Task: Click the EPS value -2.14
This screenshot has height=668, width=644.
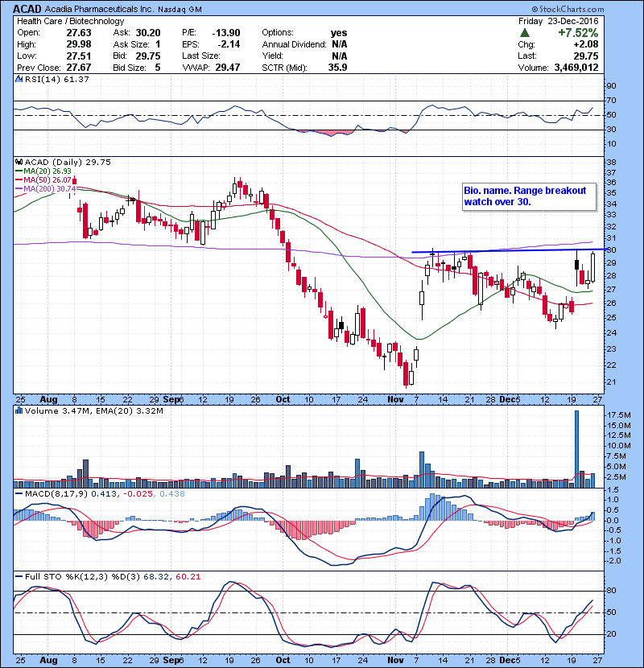Action: 229,44
